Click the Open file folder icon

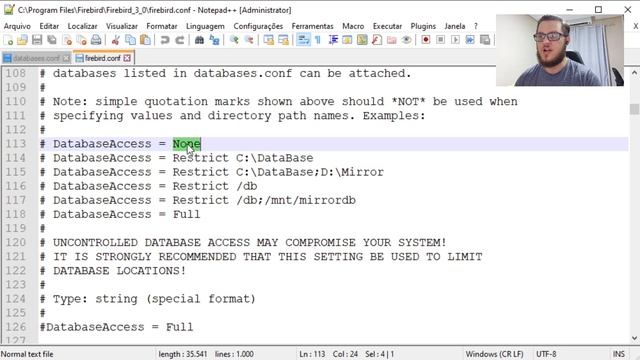[22, 40]
